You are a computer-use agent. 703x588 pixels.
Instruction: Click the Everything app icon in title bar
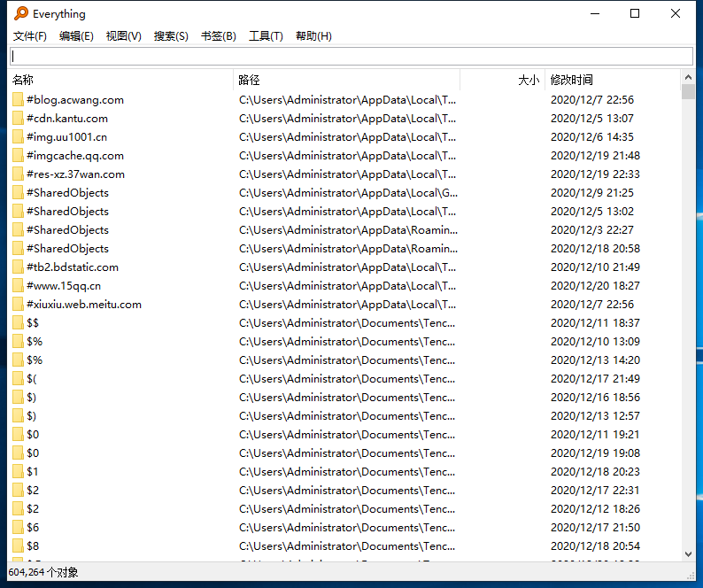coord(20,13)
